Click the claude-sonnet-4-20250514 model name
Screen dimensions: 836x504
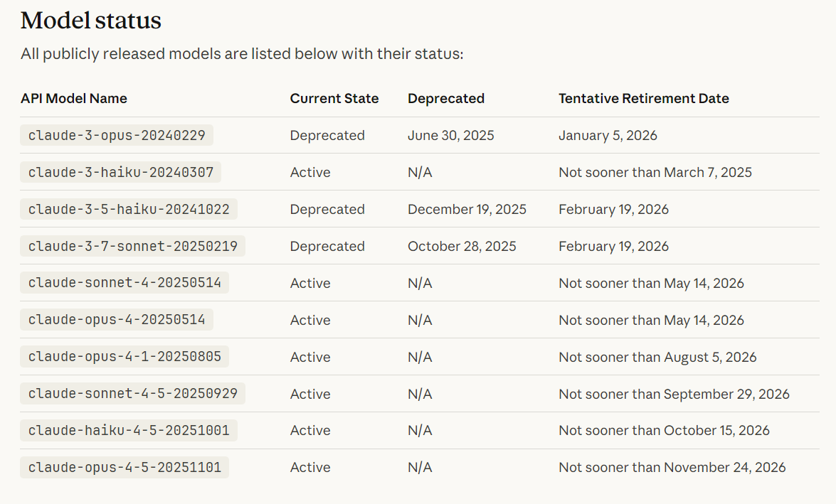pos(125,283)
